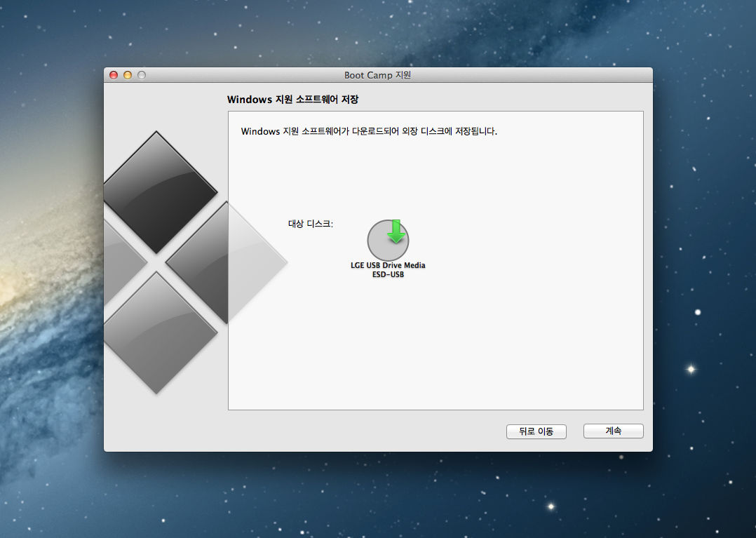Click the 'Windows 지원 소프트웨어 저장' heading
This screenshot has width=756, height=538.
(292, 100)
